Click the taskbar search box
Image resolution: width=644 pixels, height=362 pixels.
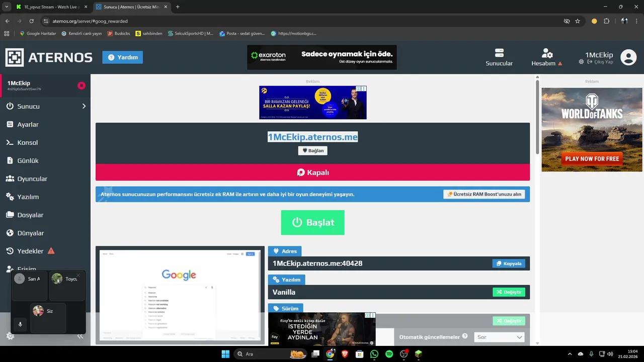pos(270,354)
